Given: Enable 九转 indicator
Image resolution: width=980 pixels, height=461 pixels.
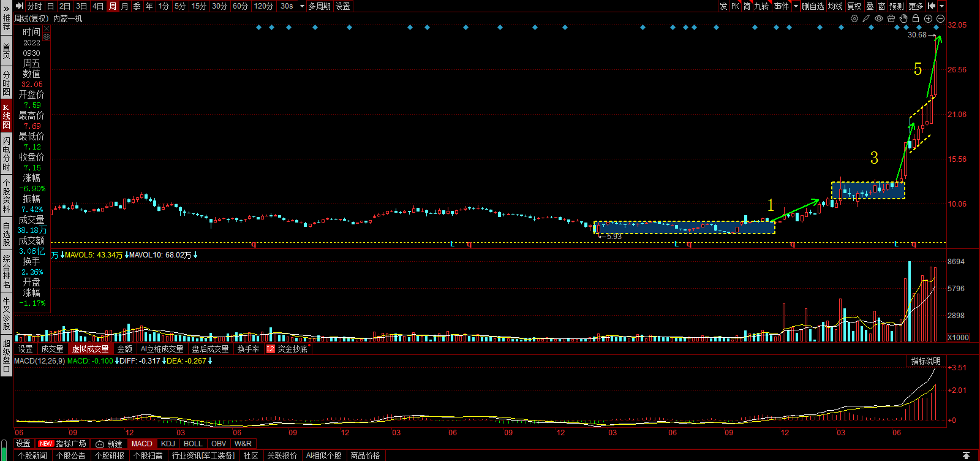Looking at the screenshot, I should [x=761, y=6].
